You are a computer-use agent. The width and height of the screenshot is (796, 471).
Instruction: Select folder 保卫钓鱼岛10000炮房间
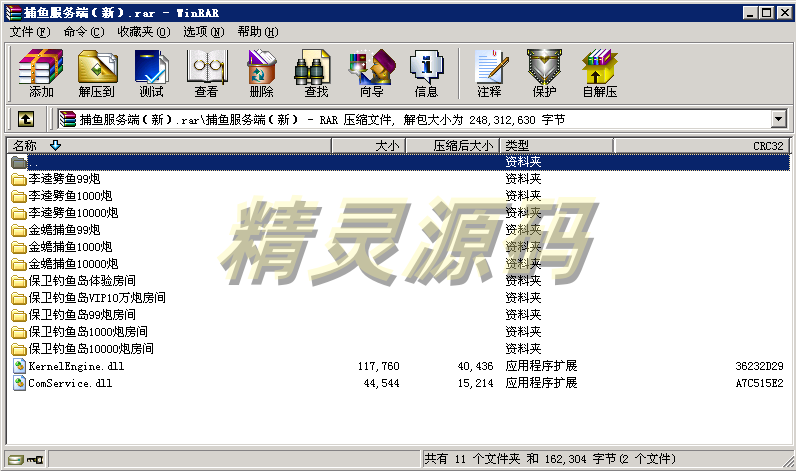tap(91, 349)
